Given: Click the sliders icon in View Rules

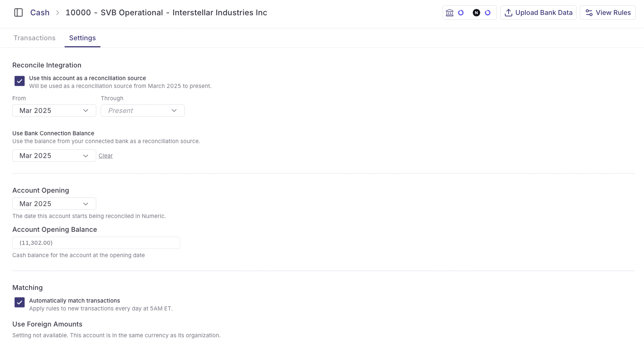Looking at the screenshot, I should point(589,13).
